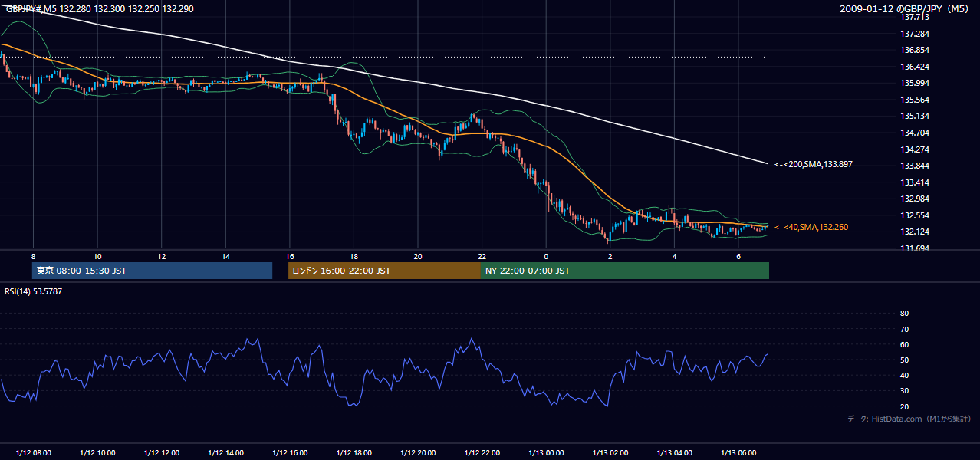Click hour tick 12 under the price chart

[x=161, y=256]
